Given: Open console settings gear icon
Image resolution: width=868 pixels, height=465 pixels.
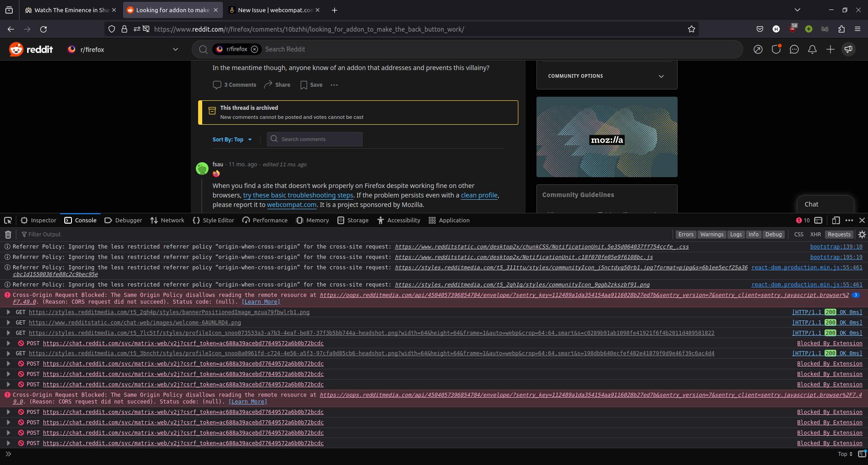Looking at the screenshot, I should [x=862, y=234].
